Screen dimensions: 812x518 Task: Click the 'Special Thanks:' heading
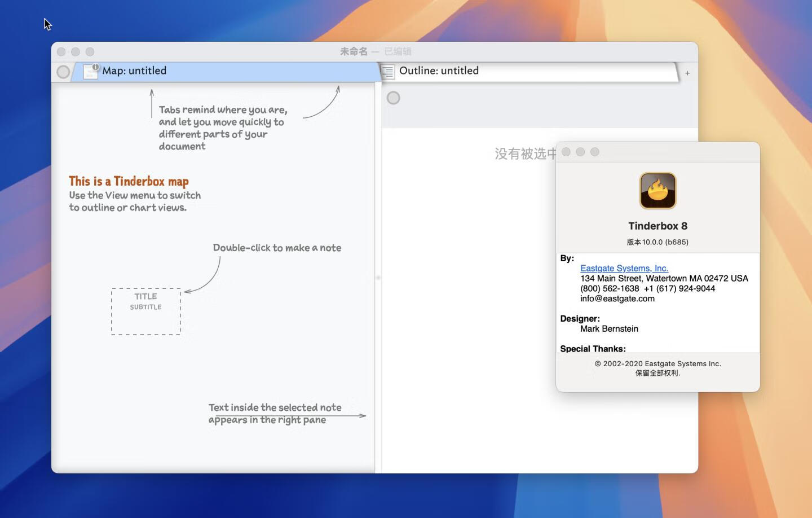[x=593, y=349]
